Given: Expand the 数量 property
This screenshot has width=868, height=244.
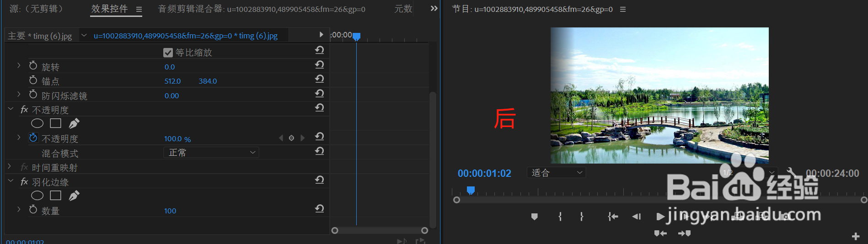Looking at the screenshot, I should (x=19, y=210).
